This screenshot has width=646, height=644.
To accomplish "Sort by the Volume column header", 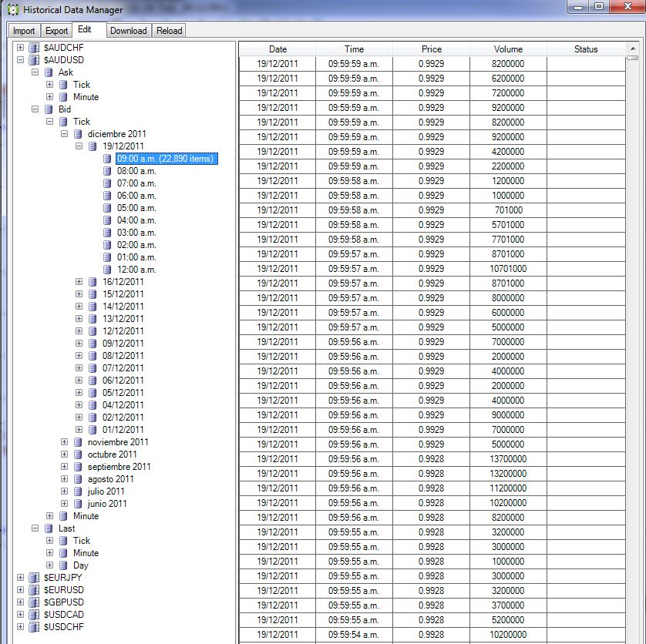I will pyautogui.click(x=508, y=49).
